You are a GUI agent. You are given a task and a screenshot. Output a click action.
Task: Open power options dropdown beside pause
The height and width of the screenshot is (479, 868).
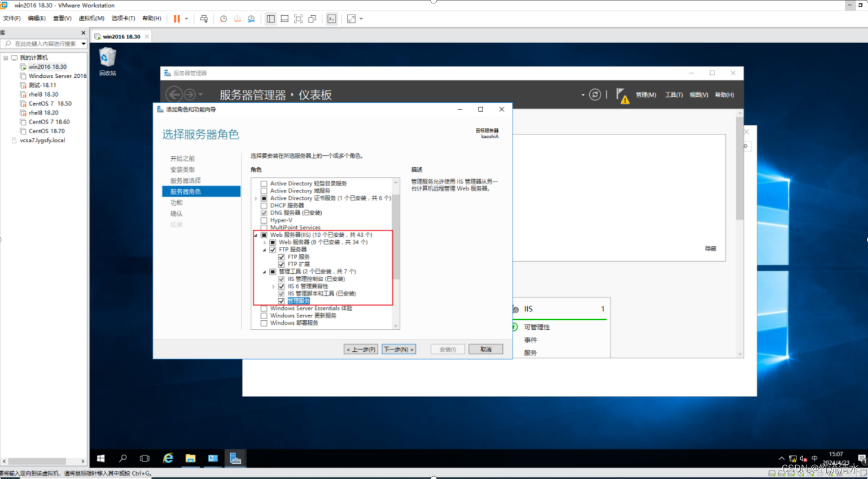pos(187,19)
